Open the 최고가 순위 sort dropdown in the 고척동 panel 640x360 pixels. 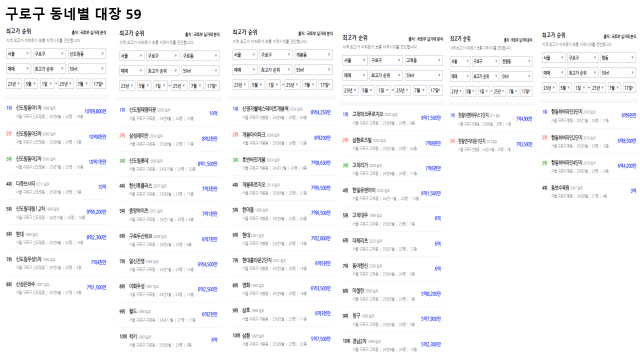(385, 76)
